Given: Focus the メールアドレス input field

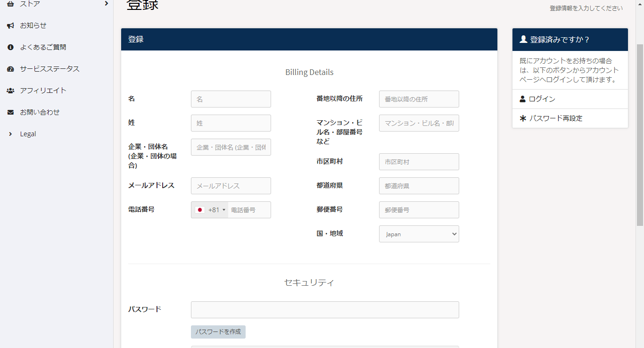Looking at the screenshot, I should pyautogui.click(x=231, y=186).
